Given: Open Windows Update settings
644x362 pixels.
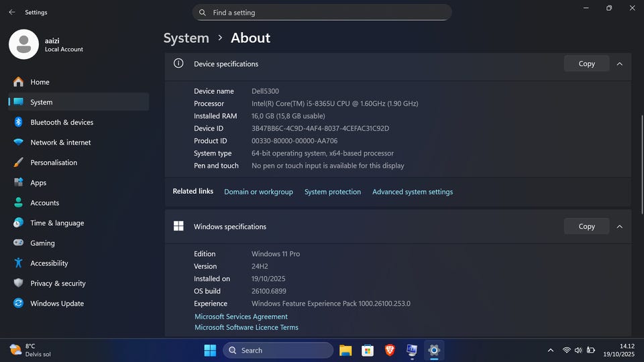Looking at the screenshot, I should [x=57, y=303].
